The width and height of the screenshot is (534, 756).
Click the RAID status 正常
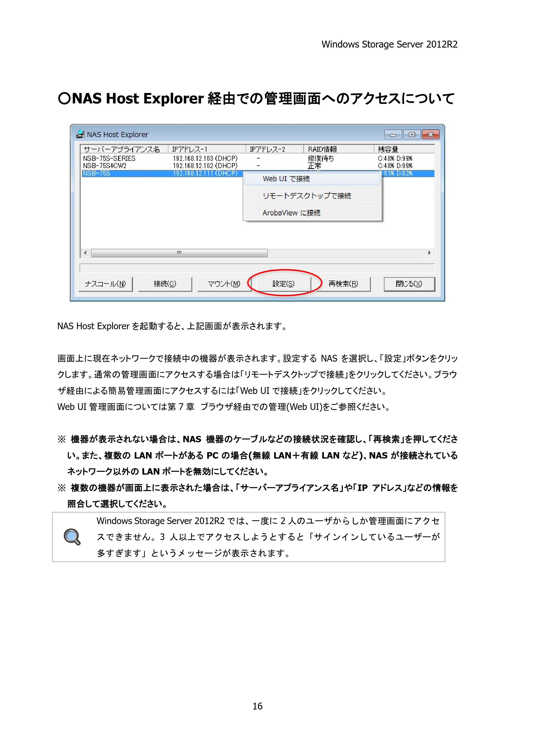(314, 166)
